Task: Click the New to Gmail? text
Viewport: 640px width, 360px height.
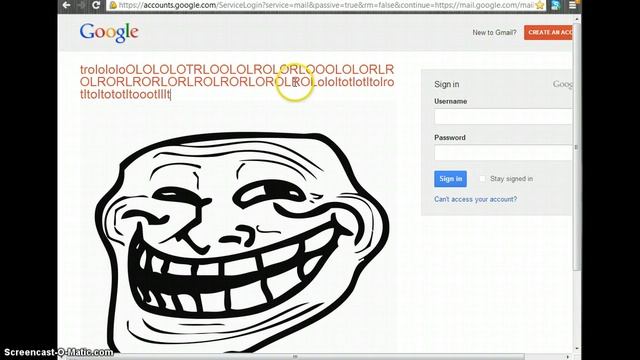Action: pos(494,33)
